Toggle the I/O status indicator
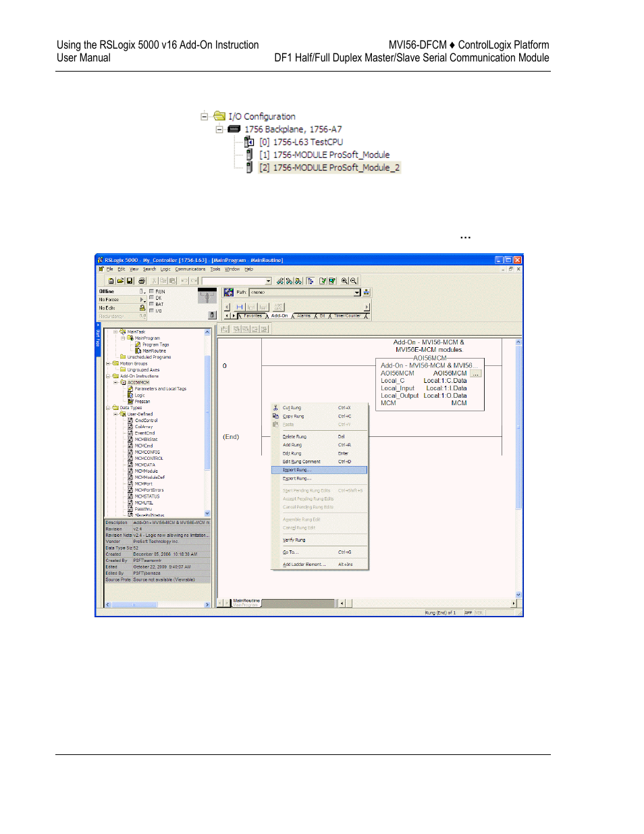Viewport: 644px width, 834px height. 151,311
